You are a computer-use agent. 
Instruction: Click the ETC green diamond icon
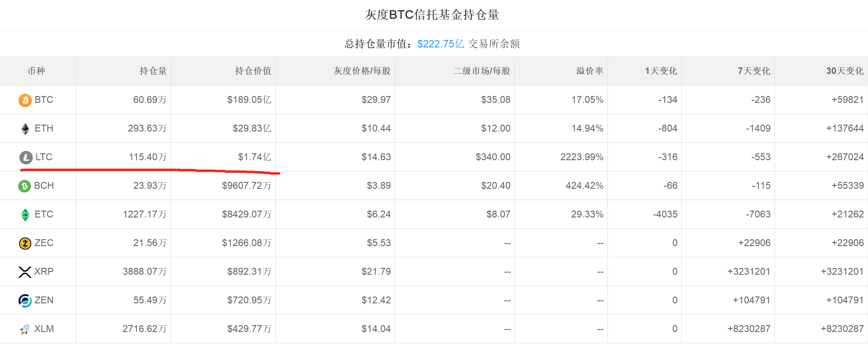[x=25, y=214]
